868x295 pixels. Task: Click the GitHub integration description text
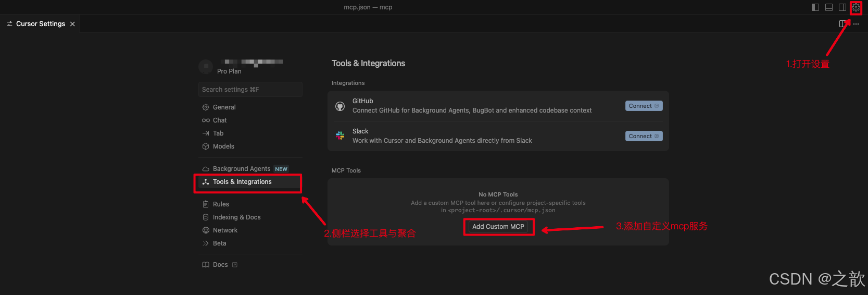(472, 110)
